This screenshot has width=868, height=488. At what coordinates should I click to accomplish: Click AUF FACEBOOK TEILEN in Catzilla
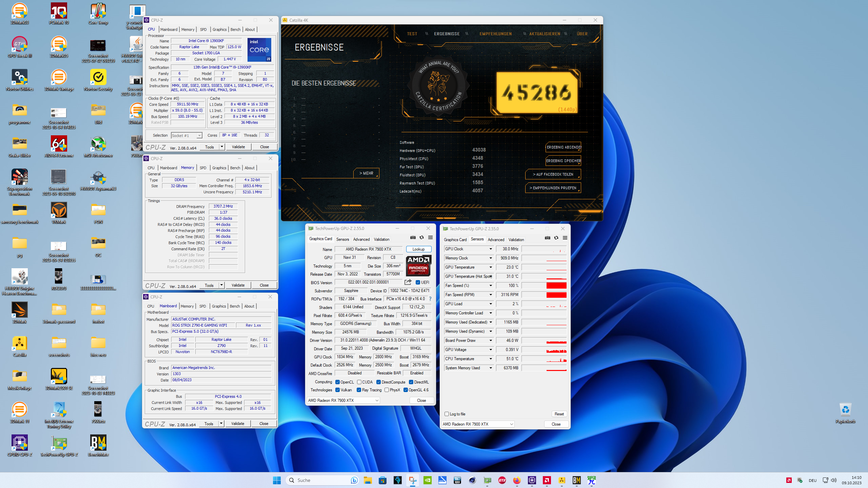point(553,174)
